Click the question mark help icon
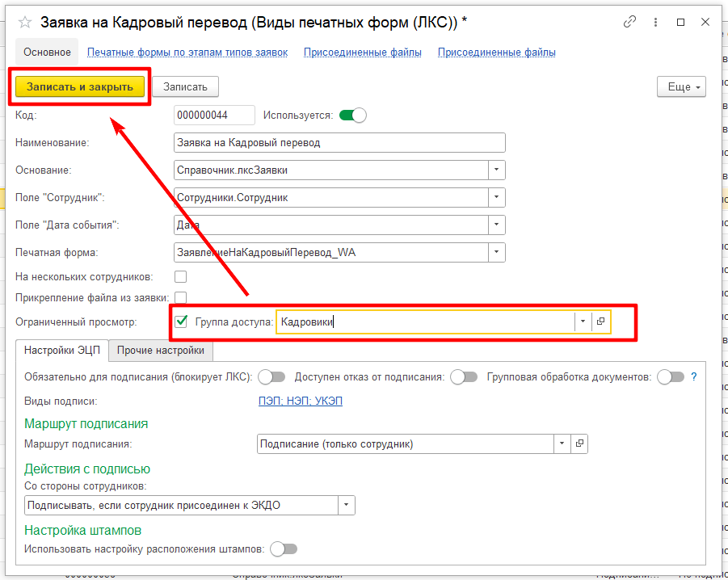 (693, 376)
